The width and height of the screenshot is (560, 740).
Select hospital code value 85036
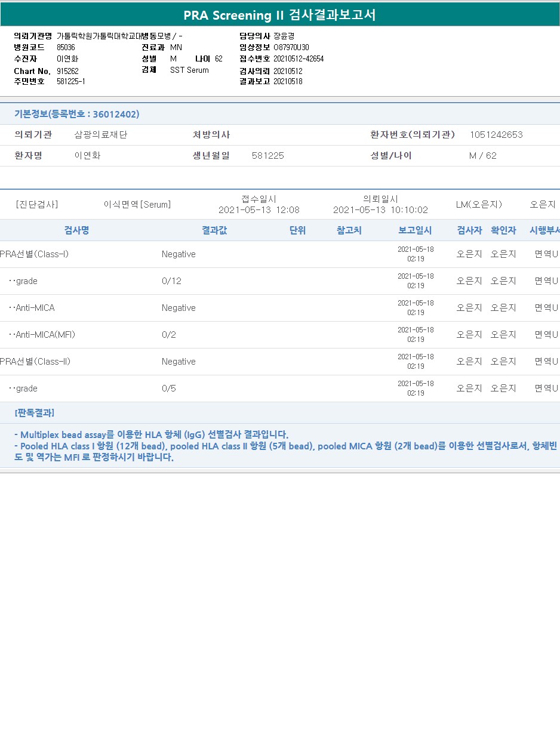[66, 47]
